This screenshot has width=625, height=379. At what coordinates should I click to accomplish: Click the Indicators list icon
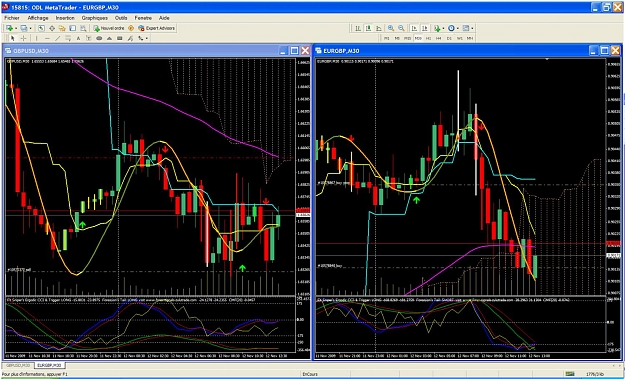438,28
